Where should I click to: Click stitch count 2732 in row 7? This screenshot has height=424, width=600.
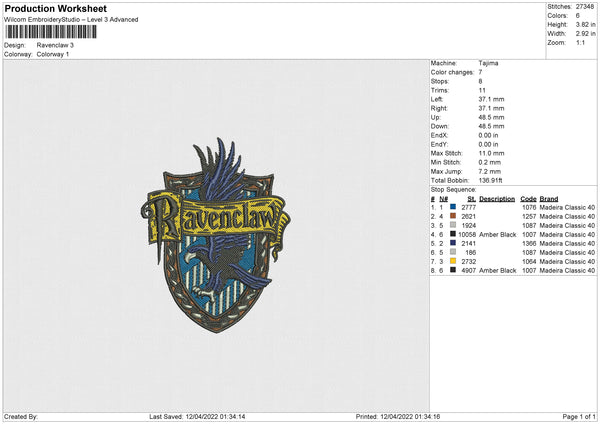(x=469, y=262)
